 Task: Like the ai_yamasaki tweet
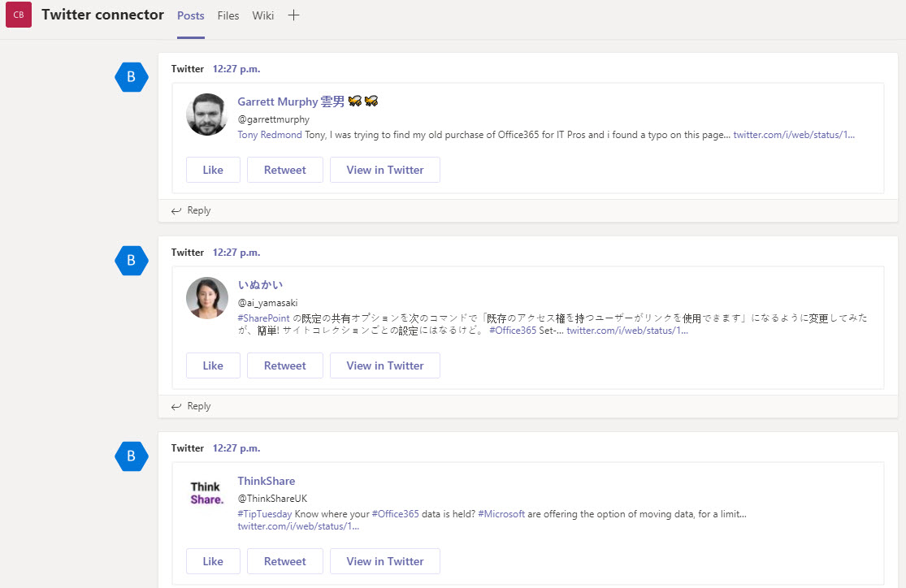pyautogui.click(x=213, y=365)
